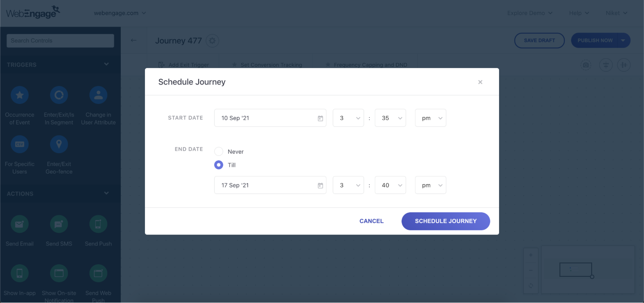Choose the Occurrence of Event trigger

(x=20, y=95)
